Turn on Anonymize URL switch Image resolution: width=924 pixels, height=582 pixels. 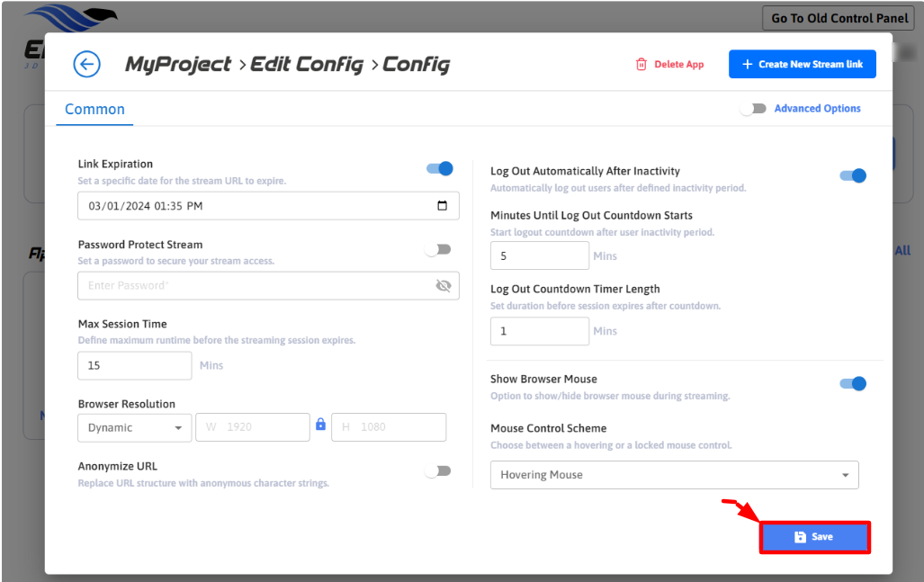pyautogui.click(x=438, y=470)
